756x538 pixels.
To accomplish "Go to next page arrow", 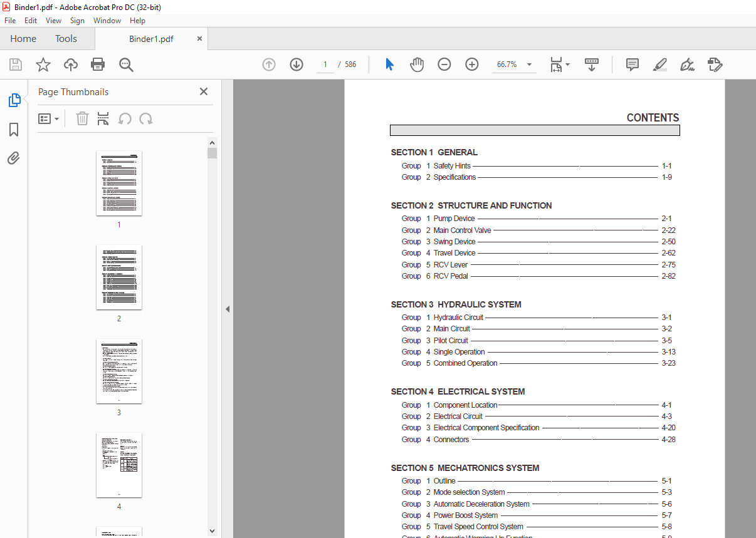I will tap(297, 65).
